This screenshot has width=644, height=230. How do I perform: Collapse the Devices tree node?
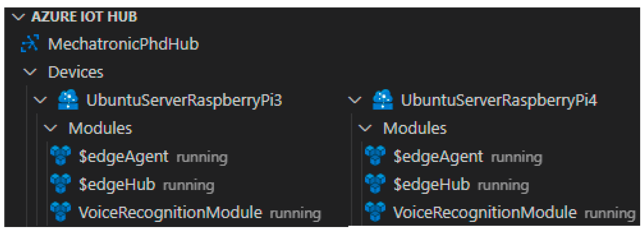pos(30,72)
